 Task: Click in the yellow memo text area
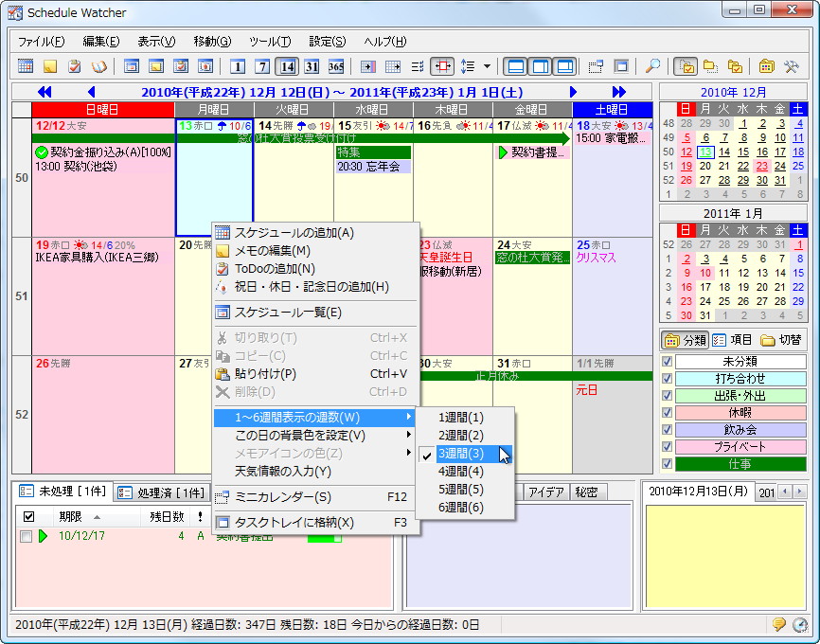(x=724, y=556)
